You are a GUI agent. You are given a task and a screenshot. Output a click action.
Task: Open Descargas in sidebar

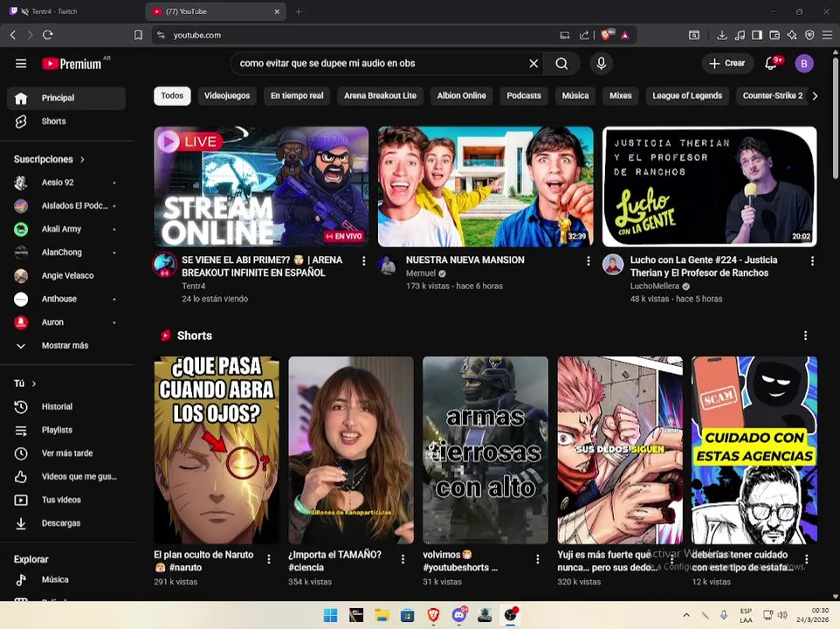point(66,523)
